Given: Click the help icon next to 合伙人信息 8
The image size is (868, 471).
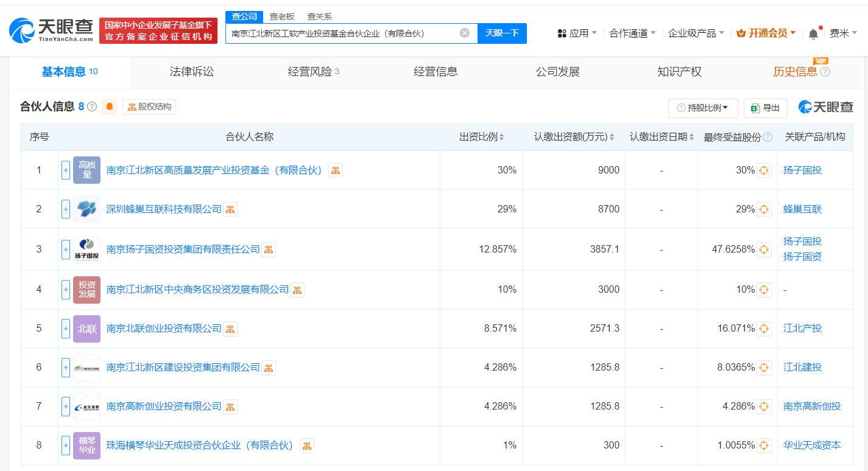Looking at the screenshot, I should [92, 106].
